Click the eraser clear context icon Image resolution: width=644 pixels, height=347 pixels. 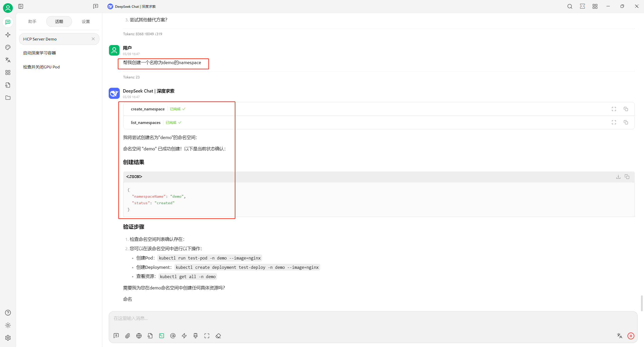coord(218,336)
